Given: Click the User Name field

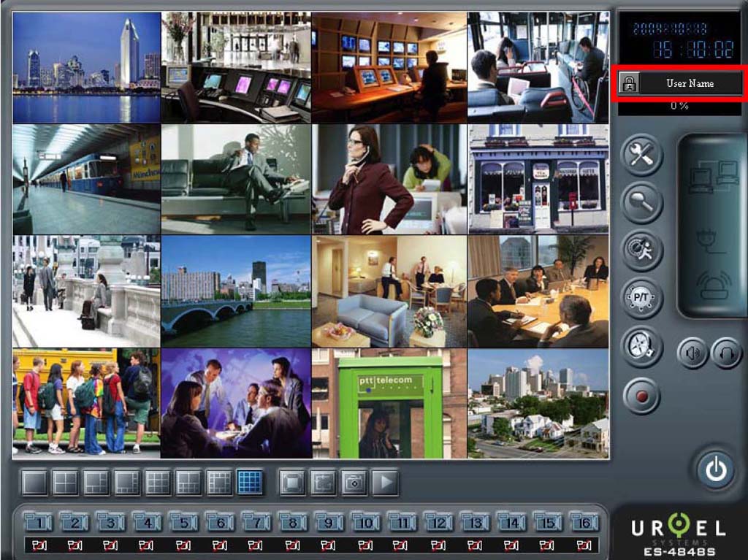Looking at the screenshot, I should 690,83.
